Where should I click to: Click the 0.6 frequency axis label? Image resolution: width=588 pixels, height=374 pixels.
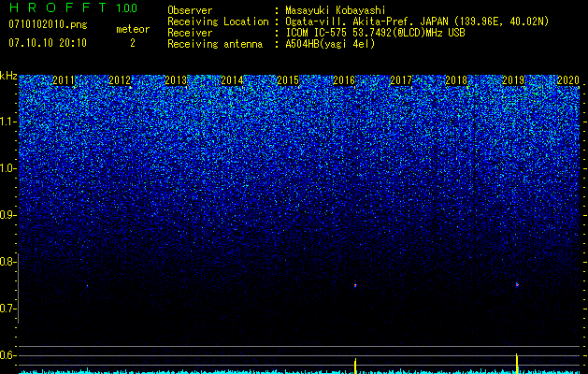(x=7, y=355)
